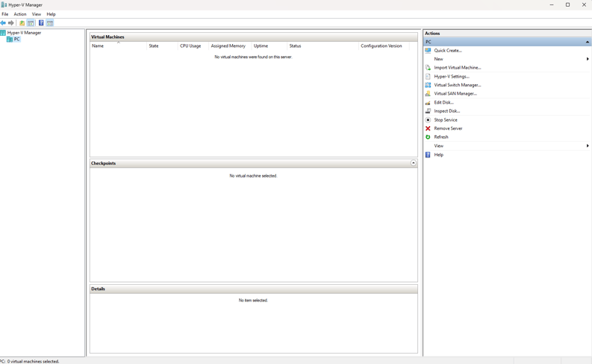Click the Checkpoints panel heading text
This screenshot has width=592, height=364.
[x=104, y=163]
